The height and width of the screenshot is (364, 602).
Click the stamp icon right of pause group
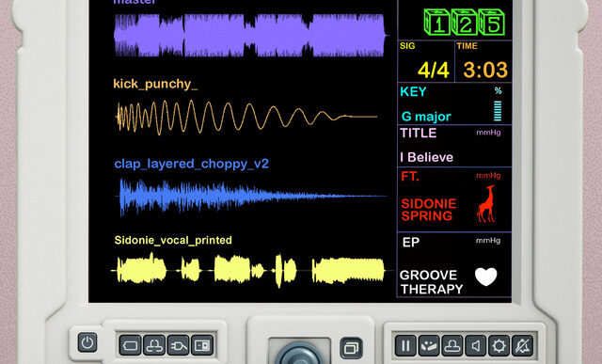coord(452,346)
